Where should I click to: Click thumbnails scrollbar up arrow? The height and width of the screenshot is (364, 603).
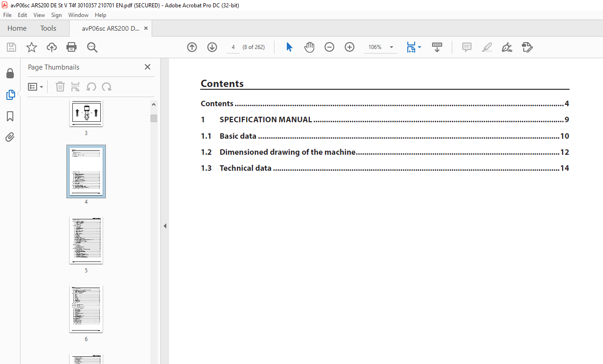pos(153,105)
